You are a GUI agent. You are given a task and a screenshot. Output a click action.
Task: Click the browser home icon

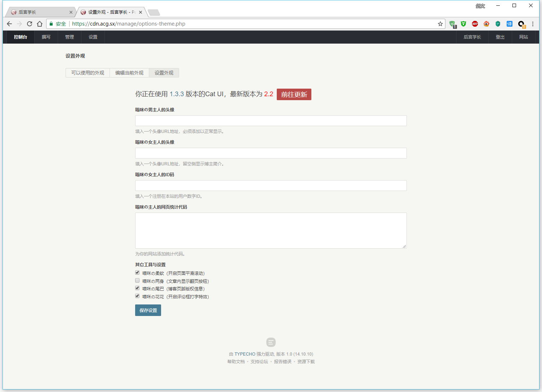tap(40, 24)
